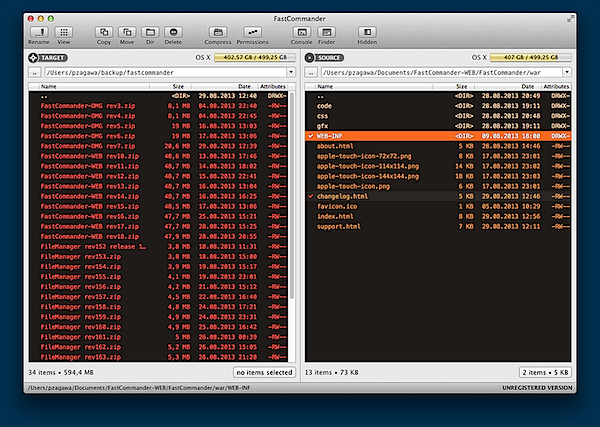Select apple-touch-icon-114x114.png file
The image size is (600, 427).
(x=438, y=166)
